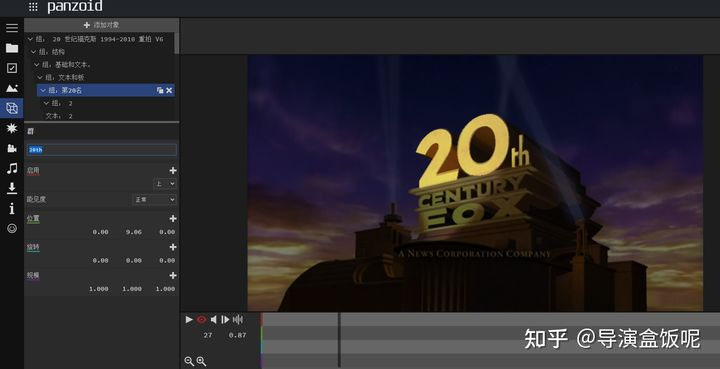
Task: Open the camera settings sidebar icon
Action: click(12, 148)
